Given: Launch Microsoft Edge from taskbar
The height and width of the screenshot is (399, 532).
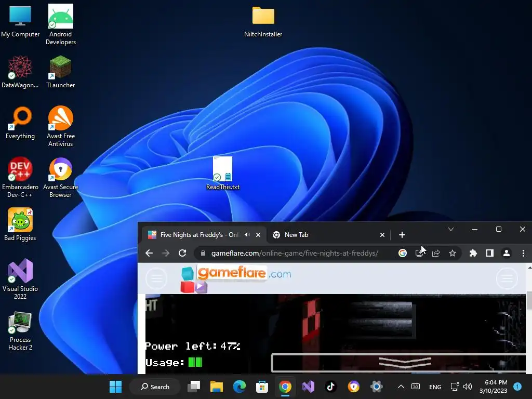Looking at the screenshot, I should tap(239, 387).
